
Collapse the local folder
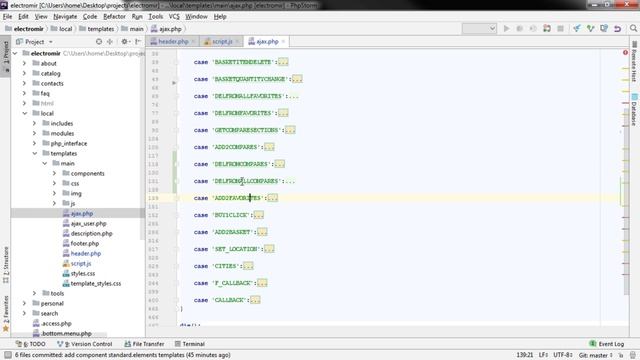(24, 113)
